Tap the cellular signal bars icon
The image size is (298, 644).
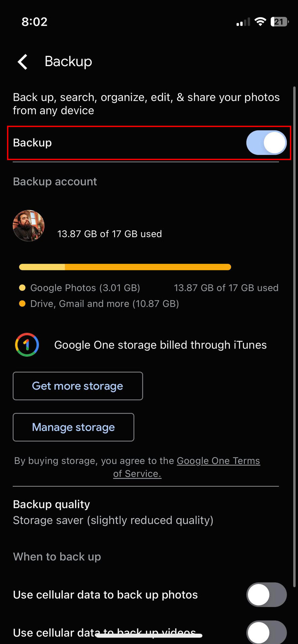tap(243, 22)
